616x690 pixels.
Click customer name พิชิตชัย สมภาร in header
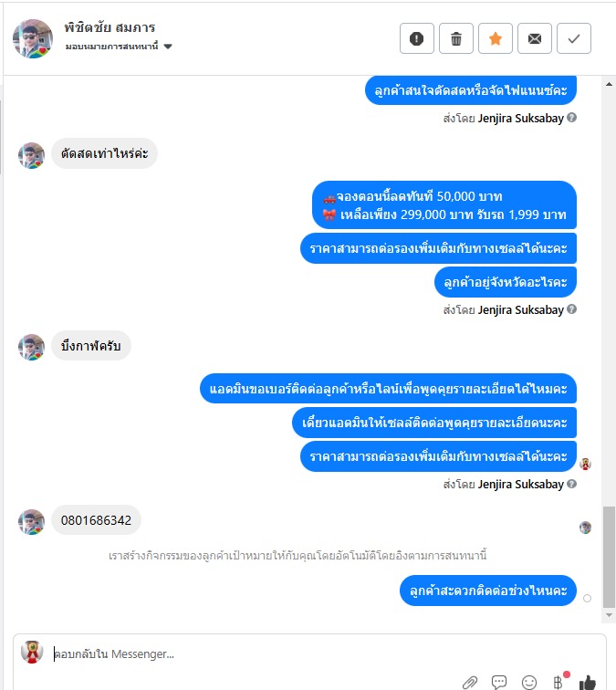click(x=110, y=27)
